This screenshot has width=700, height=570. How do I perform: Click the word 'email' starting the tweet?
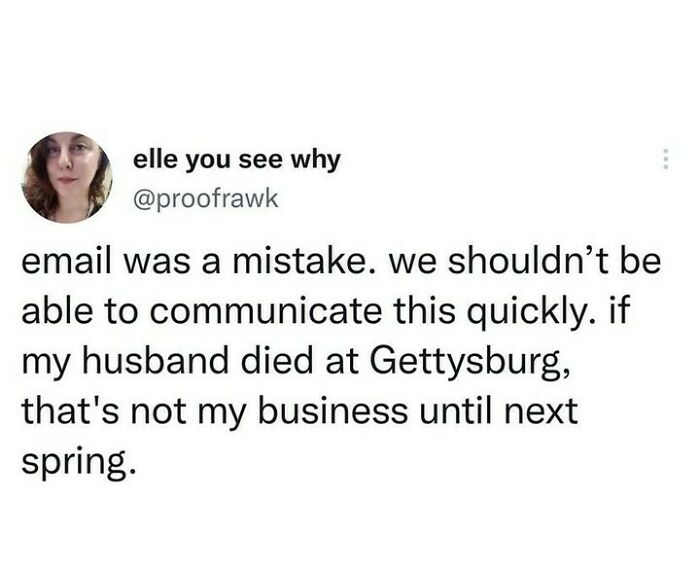point(66,261)
